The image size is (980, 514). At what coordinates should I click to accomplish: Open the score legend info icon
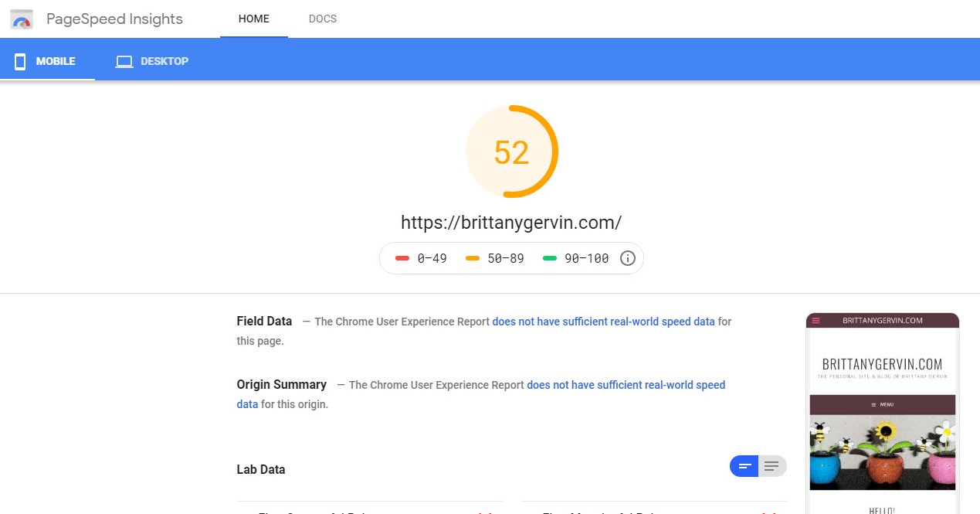click(x=628, y=258)
